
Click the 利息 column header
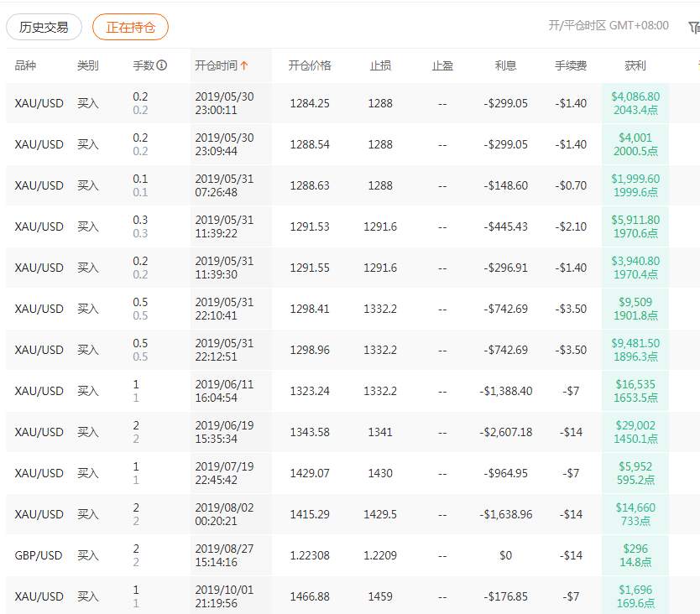[505, 65]
